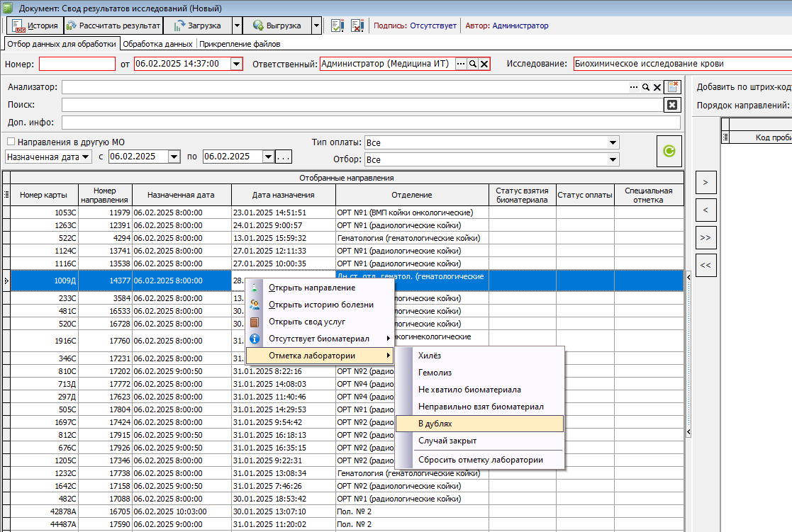Search Ответственный with magnifier icon
This screenshot has width=792, height=532.
click(x=473, y=64)
